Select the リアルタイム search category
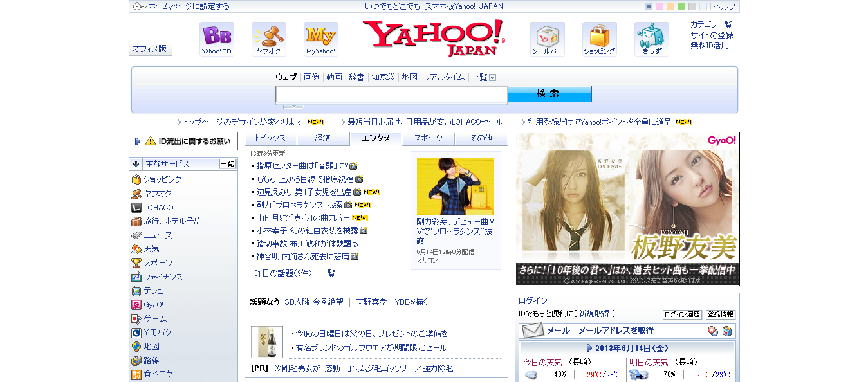Viewport: 868px width, 382px height. click(x=444, y=77)
